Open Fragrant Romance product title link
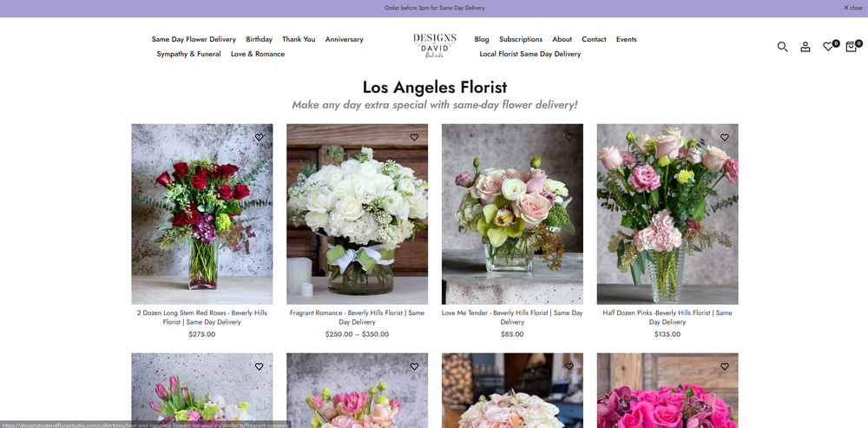This screenshot has height=428, width=868. [x=357, y=317]
